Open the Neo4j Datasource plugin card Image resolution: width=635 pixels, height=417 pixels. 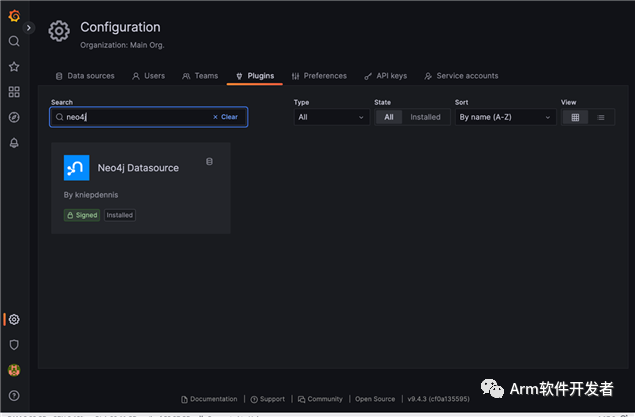(x=141, y=188)
